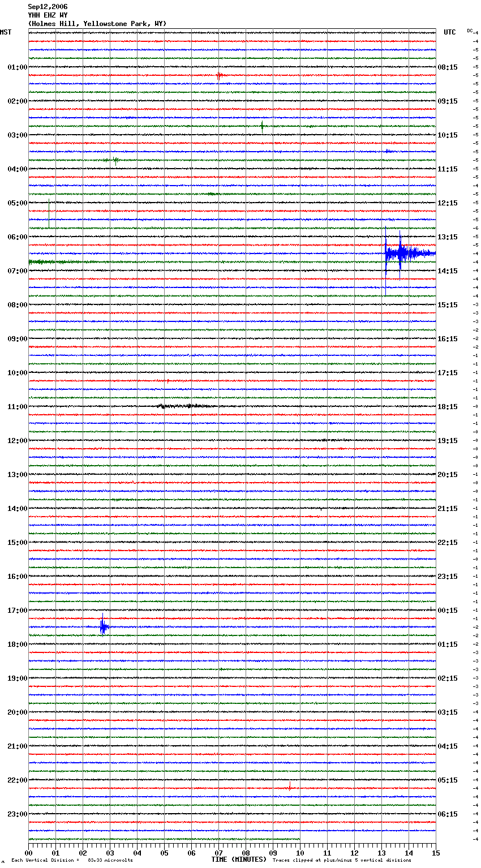The width and height of the screenshot is (481, 868).
Task: Click the MST time label '22:00'
Action: (18, 780)
